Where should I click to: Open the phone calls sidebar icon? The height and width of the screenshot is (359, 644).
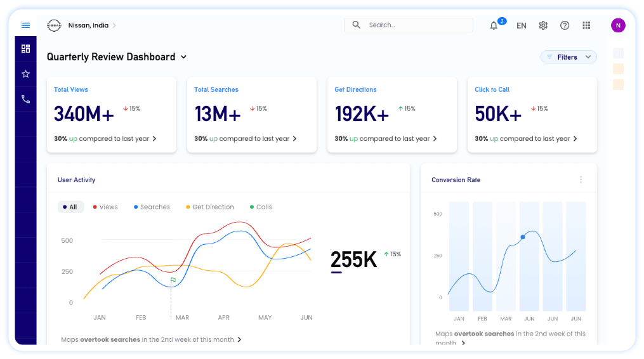(x=25, y=99)
